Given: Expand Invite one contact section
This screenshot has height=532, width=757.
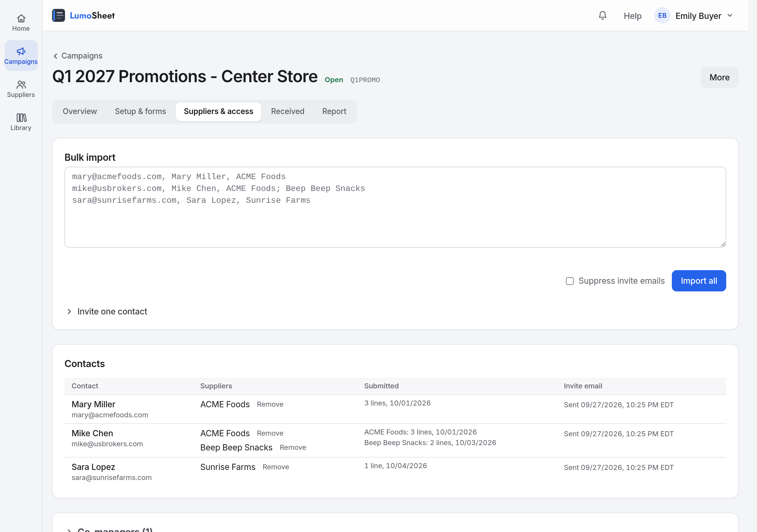Looking at the screenshot, I should 107,312.
